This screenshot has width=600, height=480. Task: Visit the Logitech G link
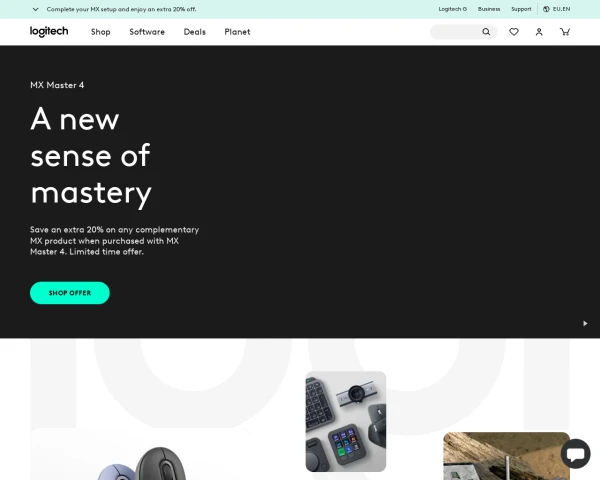(x=453, y=9)
